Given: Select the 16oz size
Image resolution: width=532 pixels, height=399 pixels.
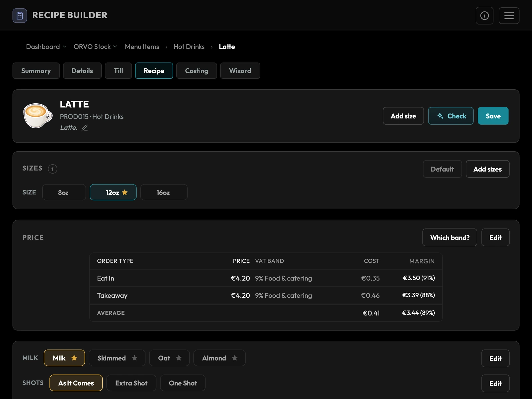Looking at the screenshot, I should (164, 193).
